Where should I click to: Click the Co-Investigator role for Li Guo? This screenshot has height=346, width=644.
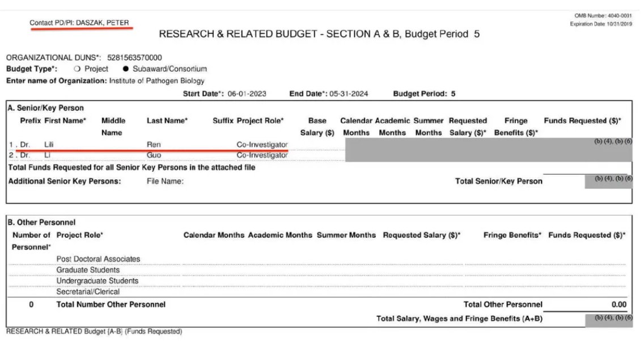262,155
